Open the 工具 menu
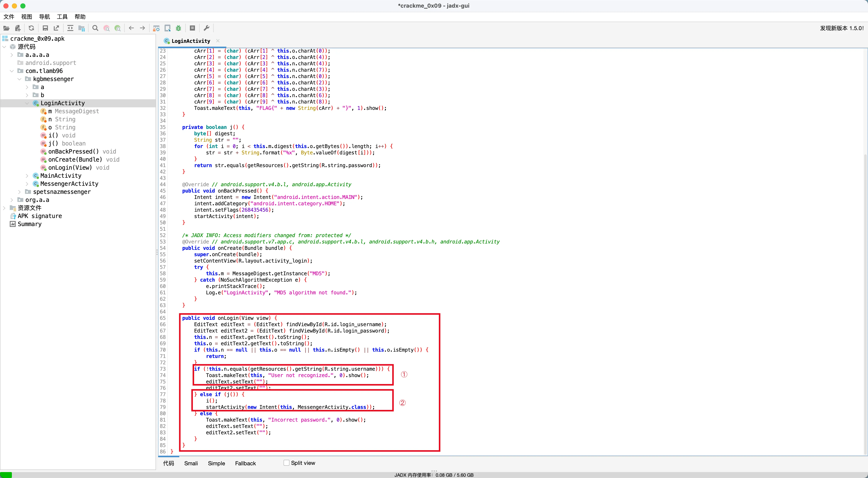This screenshot has width=868, height=478. pyautogui.click(x=62, y=17)
